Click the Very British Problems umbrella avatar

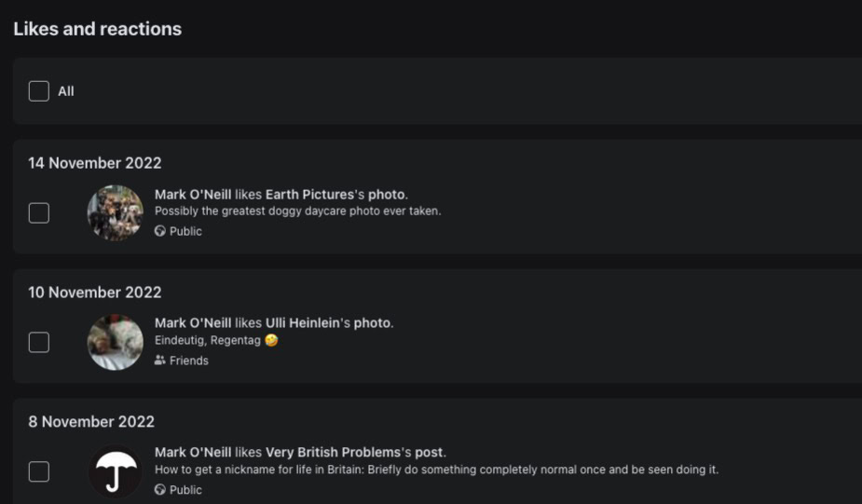(116, 472)
